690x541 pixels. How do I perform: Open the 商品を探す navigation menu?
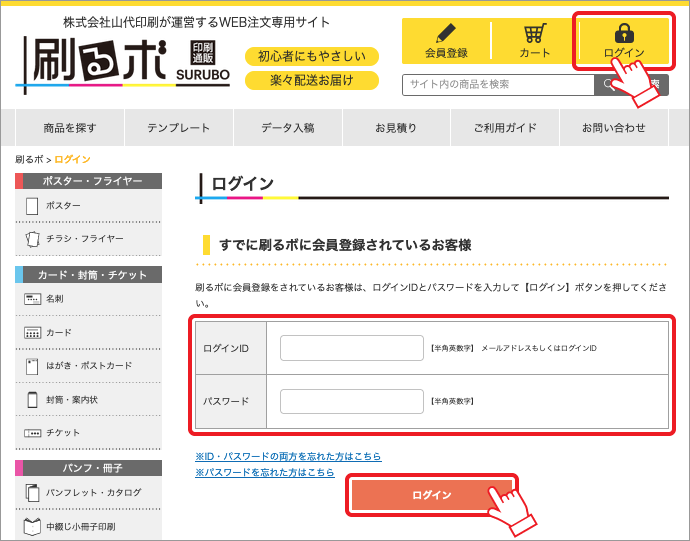click(x=70, y=128)
